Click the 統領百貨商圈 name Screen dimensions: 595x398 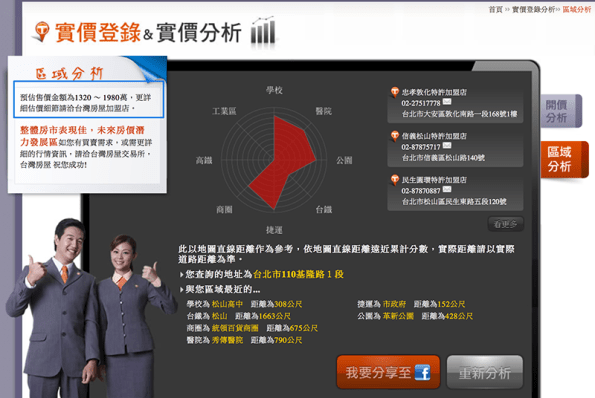235,328
